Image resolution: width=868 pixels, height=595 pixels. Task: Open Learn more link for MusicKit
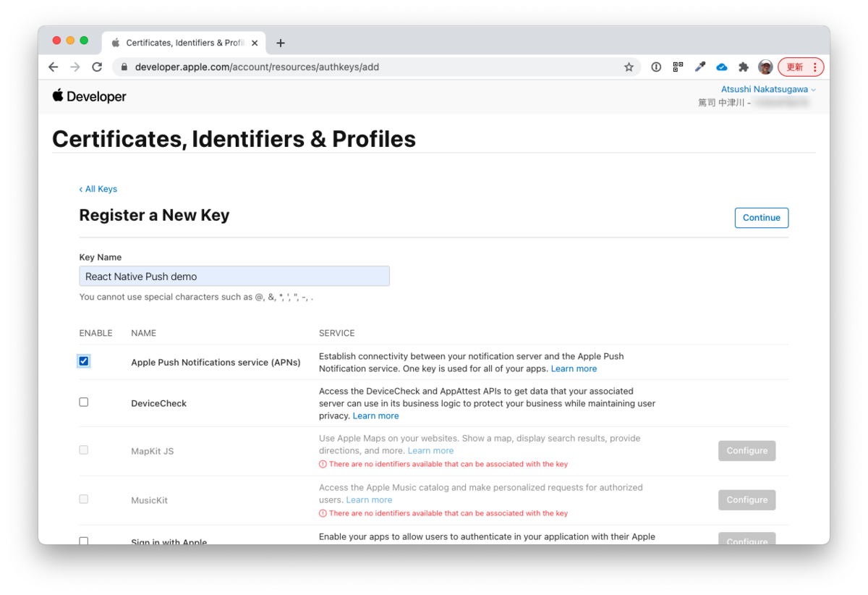point(369,499)
